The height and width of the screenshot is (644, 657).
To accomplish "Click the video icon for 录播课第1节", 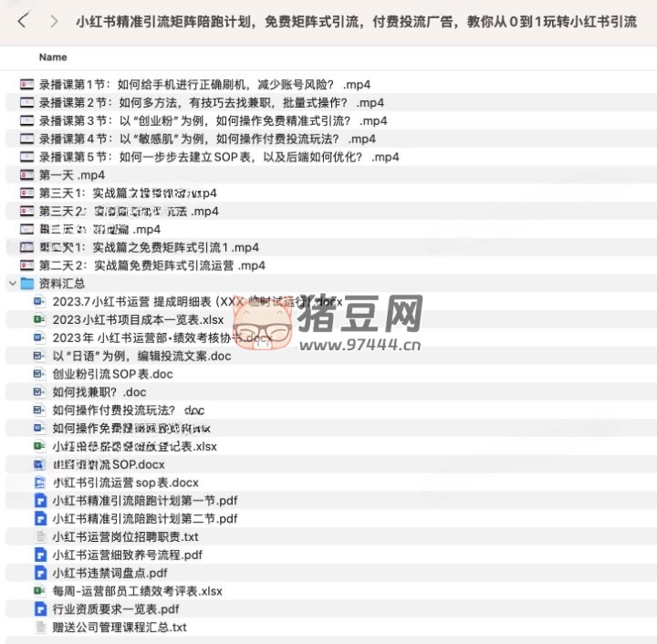I will coord(26,85).
